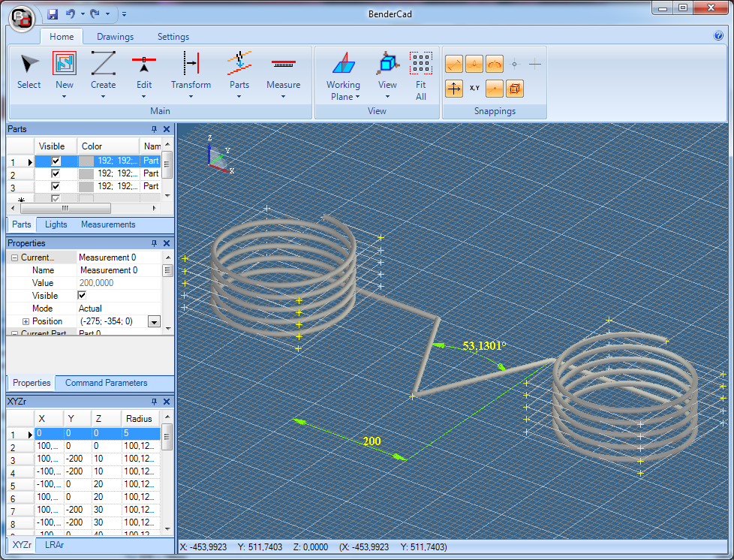Switch to the Drawings ribbon tab
Image resolution: width=734 pixels, height=560 pixels.
115,37
